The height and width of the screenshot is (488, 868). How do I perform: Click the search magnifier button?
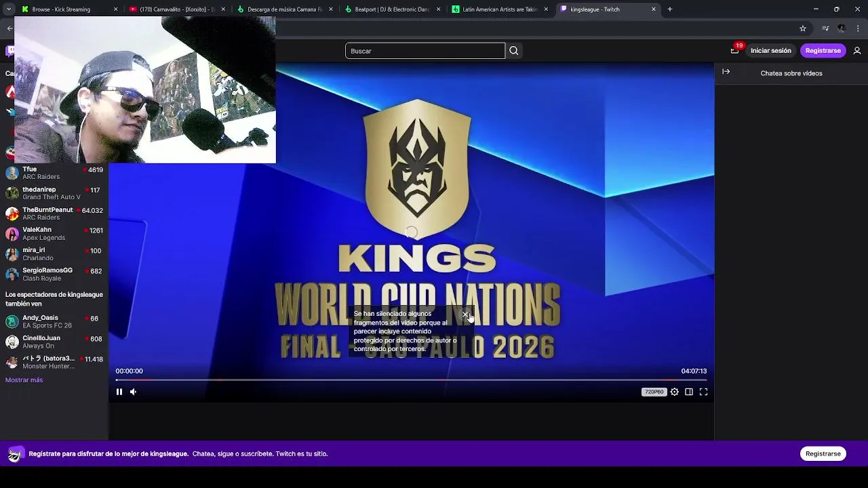514,51
